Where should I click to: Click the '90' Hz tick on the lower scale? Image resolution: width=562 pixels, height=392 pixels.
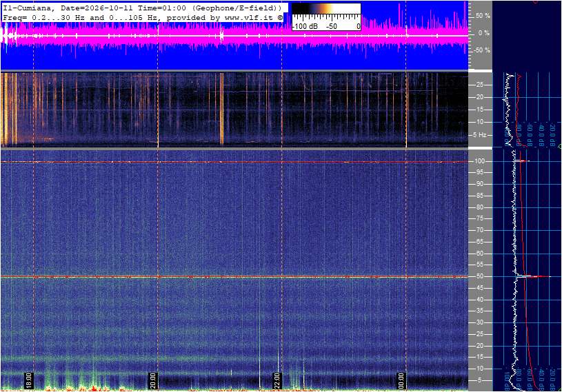coord(479,184)
